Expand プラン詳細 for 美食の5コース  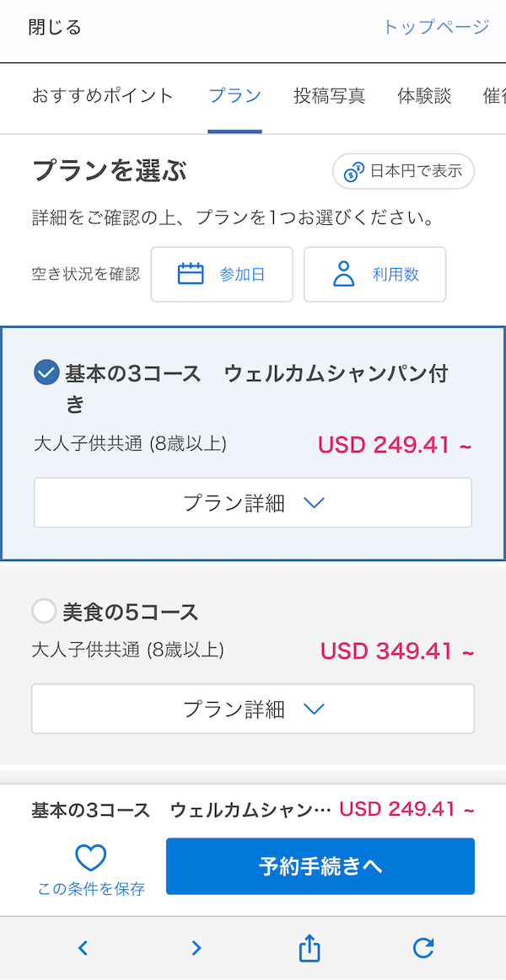tap(253, 709)
